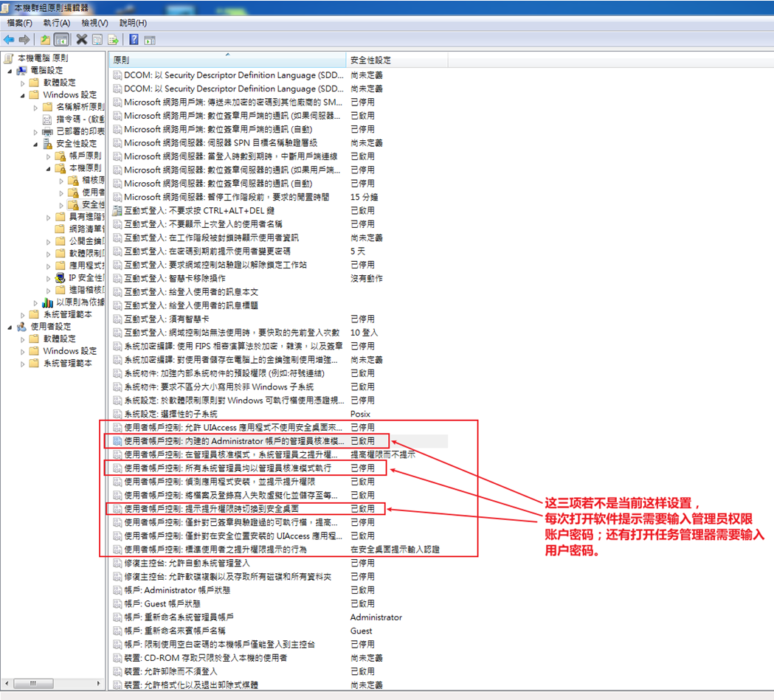The width and height of the screenshot is (774, 700).
Task: Toggle the Show/Hide Console Tree button
Action: coord(61,40)
